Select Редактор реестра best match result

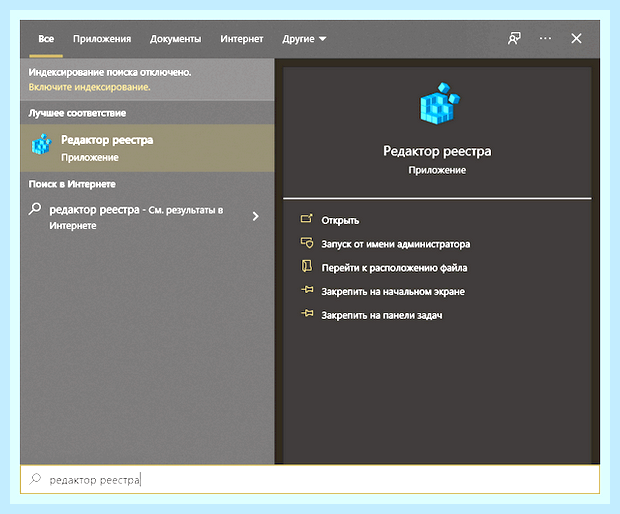coord(147,148)
